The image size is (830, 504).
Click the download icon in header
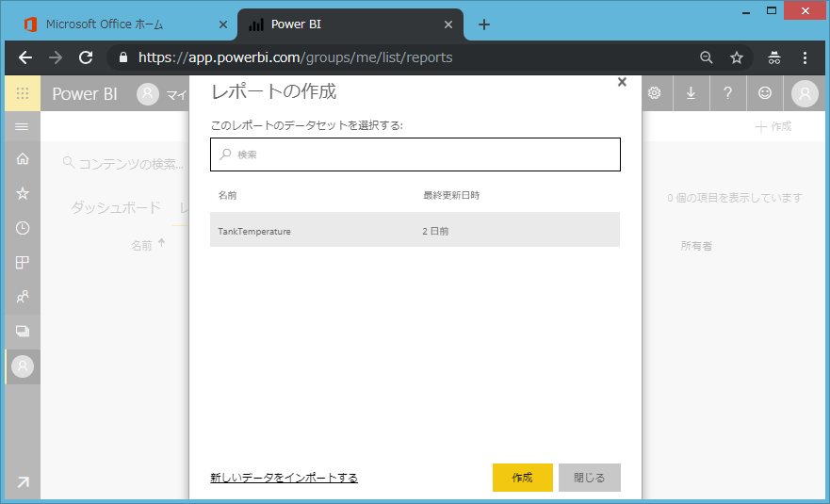[x=691, y=93]
